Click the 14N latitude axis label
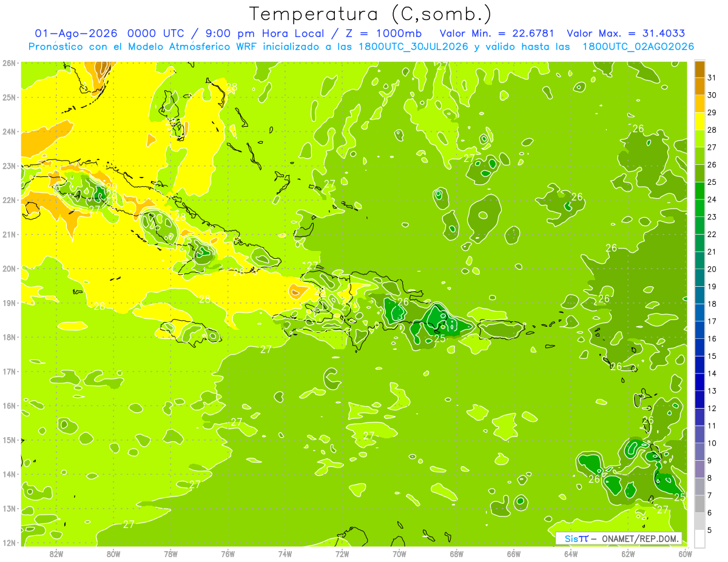 coord(9,474)
